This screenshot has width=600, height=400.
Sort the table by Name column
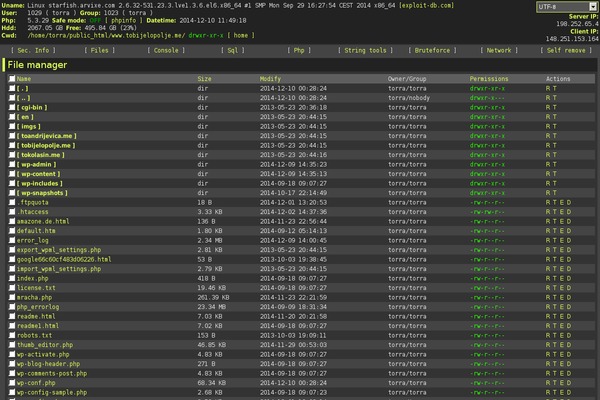tap(24, 79)
